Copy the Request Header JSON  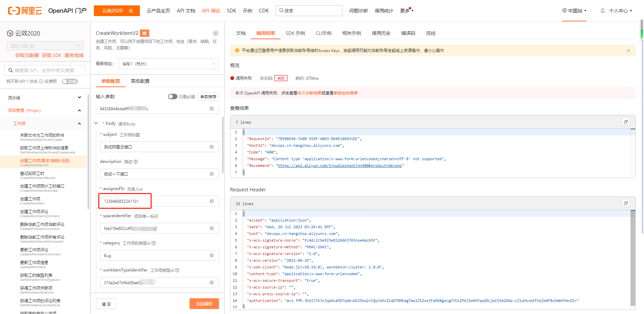626,203
